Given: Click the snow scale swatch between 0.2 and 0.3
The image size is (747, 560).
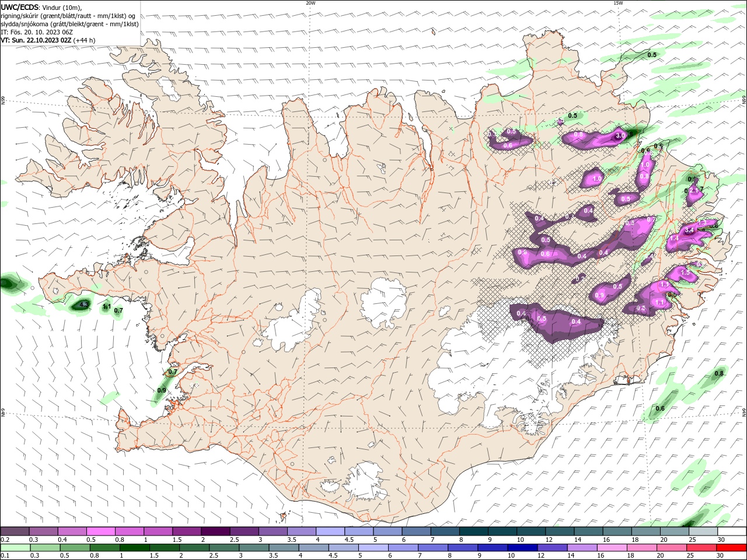Looking at the screenshot, I should pos(15,531).
